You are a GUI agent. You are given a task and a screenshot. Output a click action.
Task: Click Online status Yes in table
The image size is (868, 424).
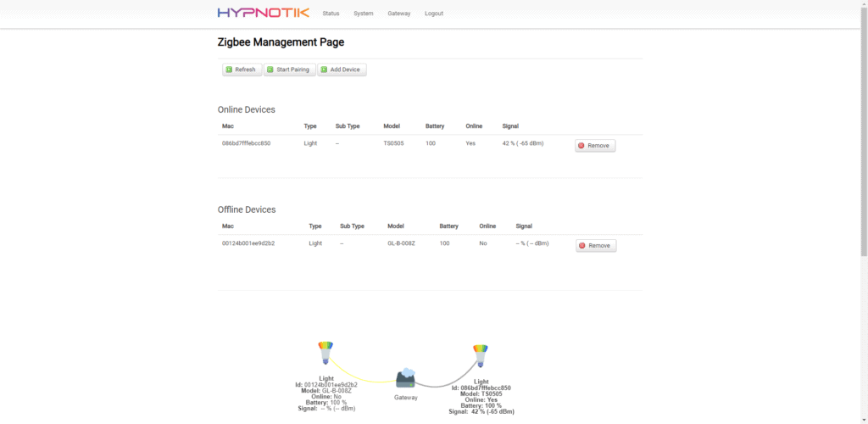pyautogui.click(x=470, y=143)
